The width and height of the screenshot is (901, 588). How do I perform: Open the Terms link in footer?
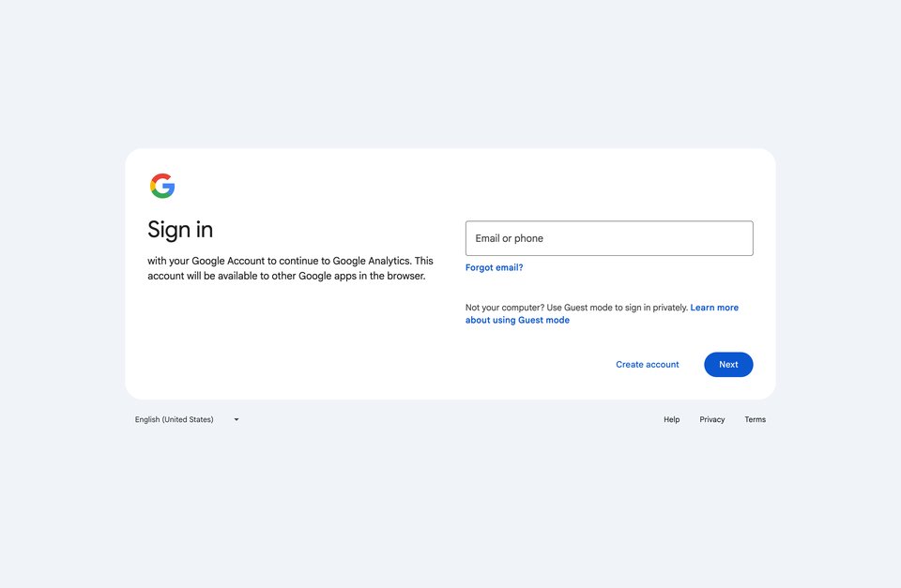coord(755,420)
